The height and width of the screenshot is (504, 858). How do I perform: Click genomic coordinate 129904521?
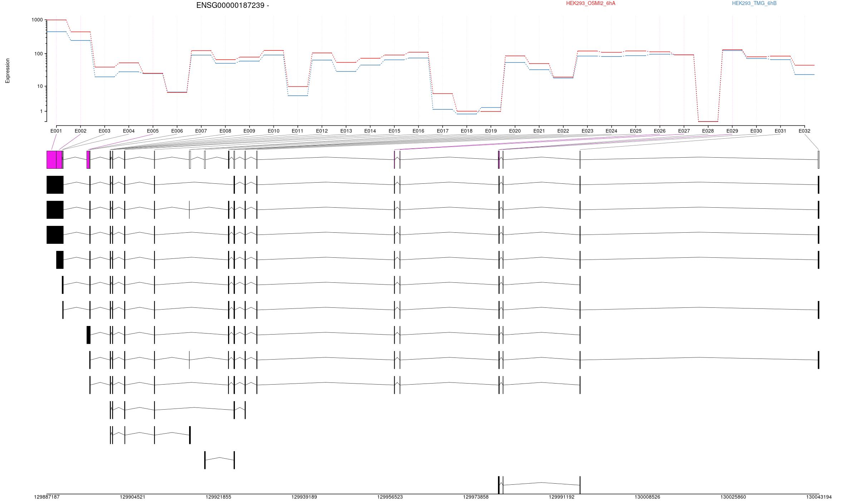click(133, 497)
